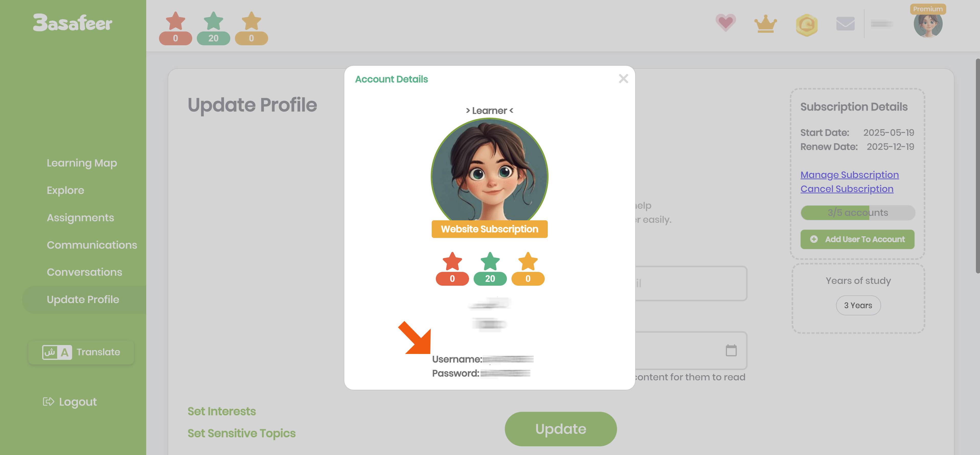980x455 pixels.
Task: Go to Assignments in sidebar
Action: coord(80,218)
